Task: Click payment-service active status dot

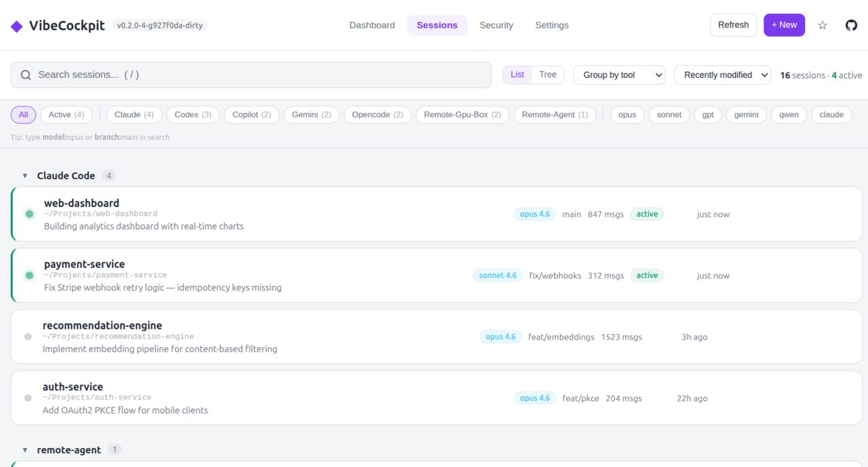Action: (29, 275)
